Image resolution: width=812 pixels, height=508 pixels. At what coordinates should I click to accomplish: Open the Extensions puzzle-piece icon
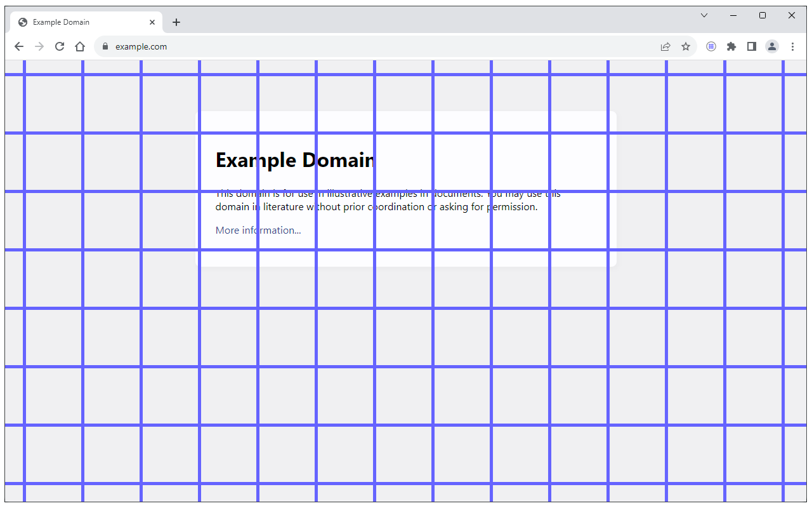coord(731,46)
